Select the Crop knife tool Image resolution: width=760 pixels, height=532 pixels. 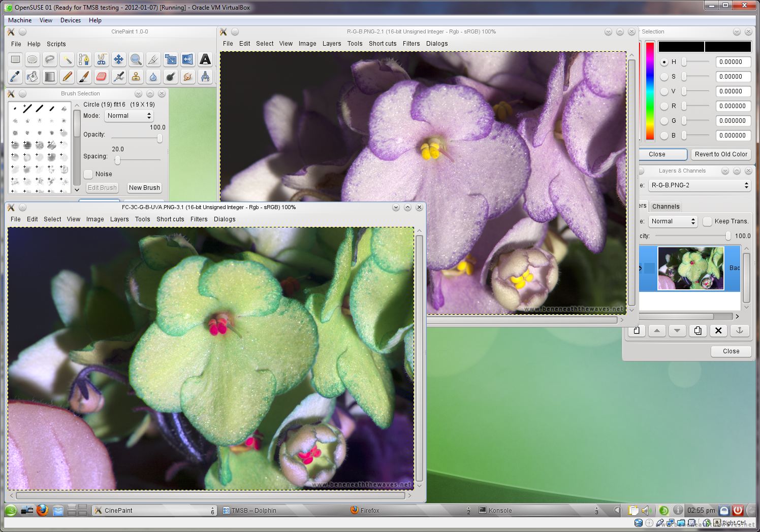153,59
